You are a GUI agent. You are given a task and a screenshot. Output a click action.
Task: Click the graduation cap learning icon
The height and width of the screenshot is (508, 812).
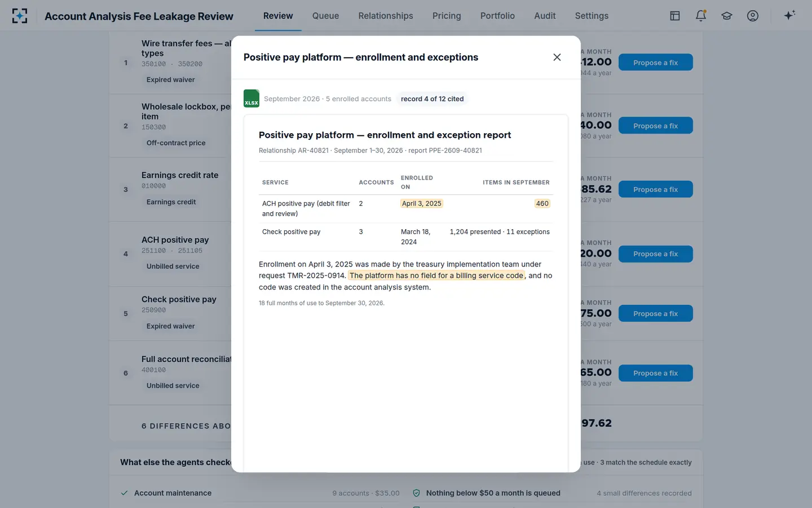coord(727,16)
